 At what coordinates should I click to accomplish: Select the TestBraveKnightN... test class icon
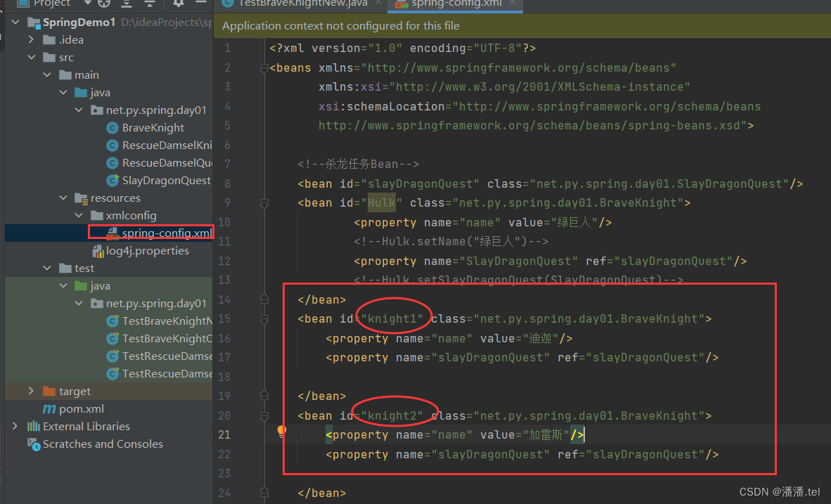(x=112, y=321)
